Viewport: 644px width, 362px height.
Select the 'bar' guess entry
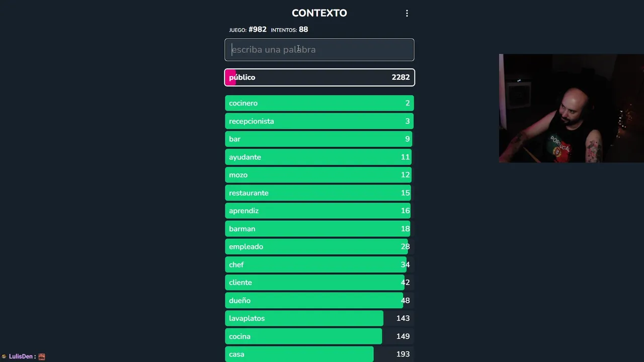(319, 139)
